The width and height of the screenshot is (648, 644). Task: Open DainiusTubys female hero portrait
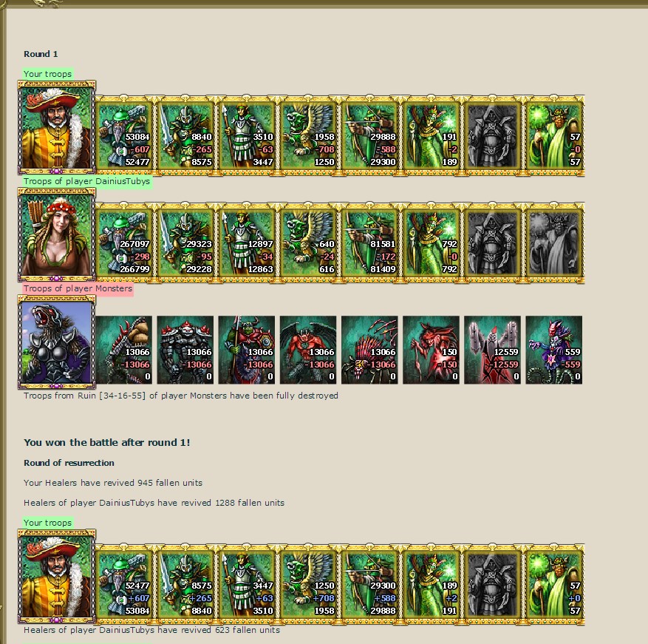coord(57,235)
